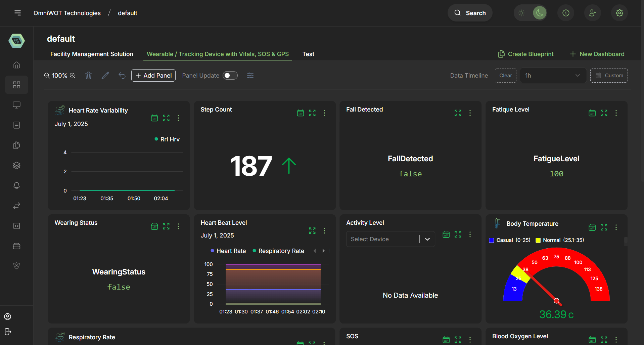Click the Clear button near Data Timeline
644x345 pixels.
click(505, 75)
